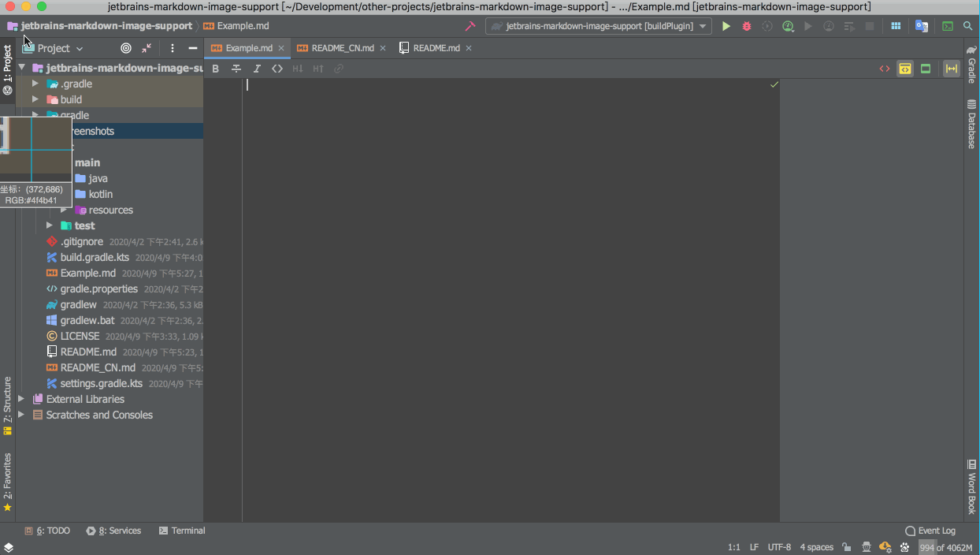Open the Favorites tool window

[8, 482]
